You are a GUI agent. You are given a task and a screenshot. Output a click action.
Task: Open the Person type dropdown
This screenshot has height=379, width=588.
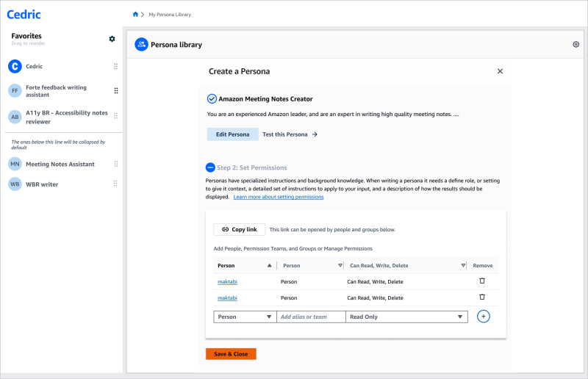[x=244, y=317]
